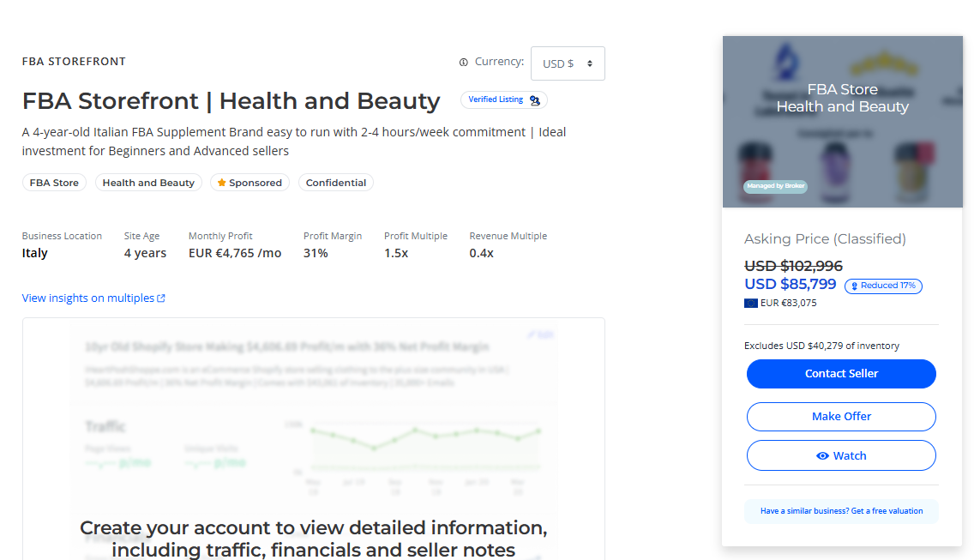Click the Confidential tag
This screenshot has width=980, height=560.
(x=335, y=183)
